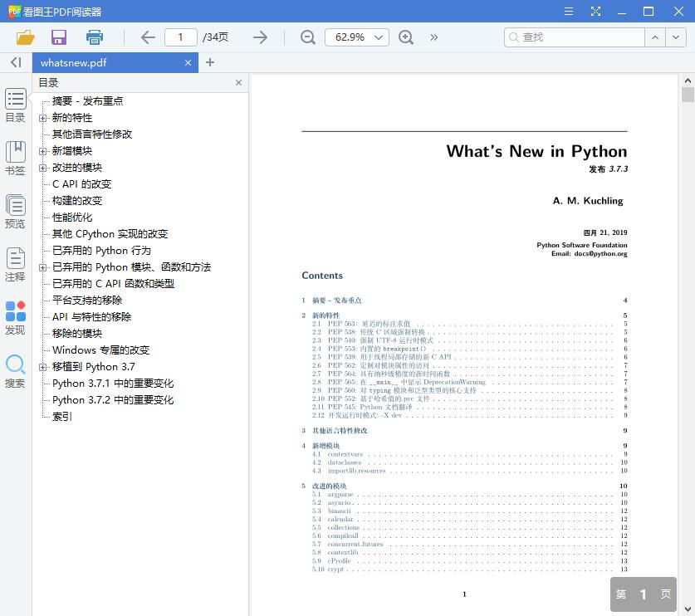Find previous search result arrow
The width and height of the screenshot is (695, 616).
[655, 37]
